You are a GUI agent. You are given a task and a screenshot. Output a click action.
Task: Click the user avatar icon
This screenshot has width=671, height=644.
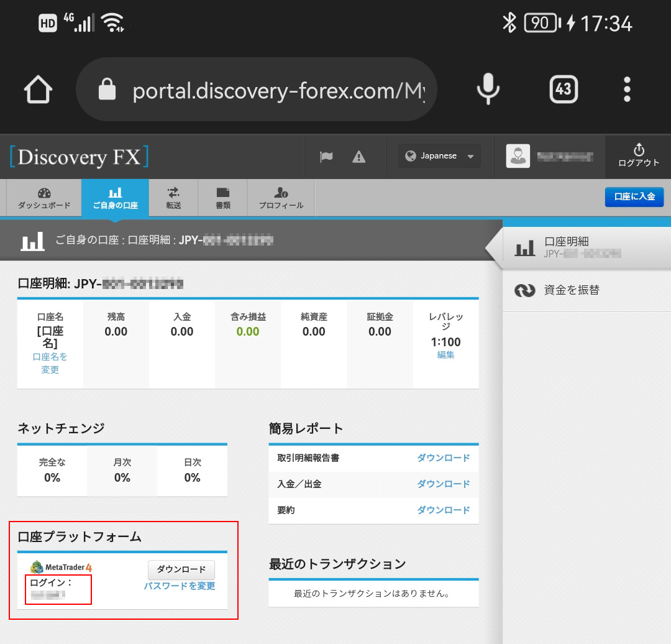coord(518,156)
